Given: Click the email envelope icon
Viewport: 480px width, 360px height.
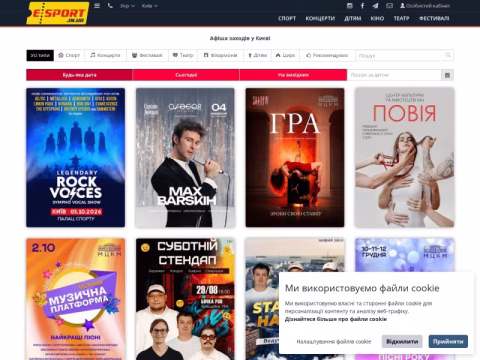Looking at the screenshot, I should coord(389,6).
